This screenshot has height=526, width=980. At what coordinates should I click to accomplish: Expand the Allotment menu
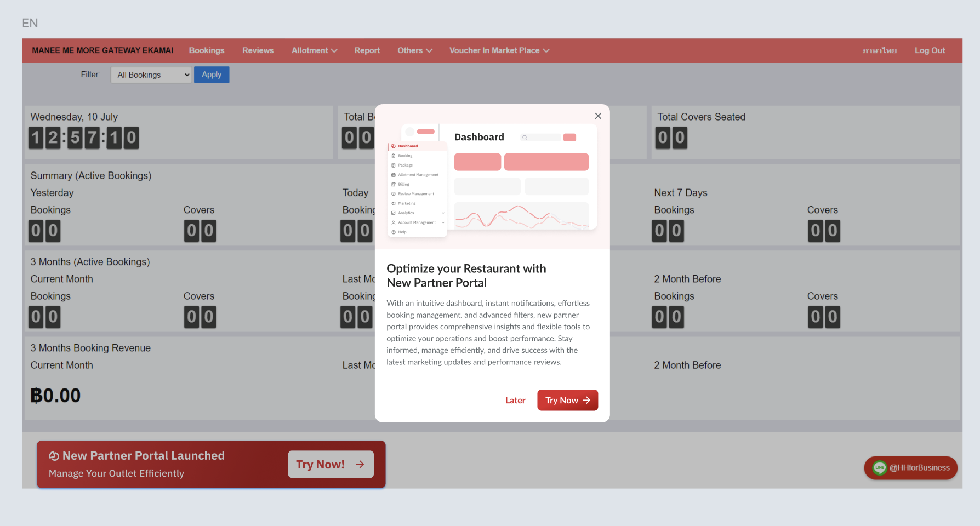[x=314, y=50]
